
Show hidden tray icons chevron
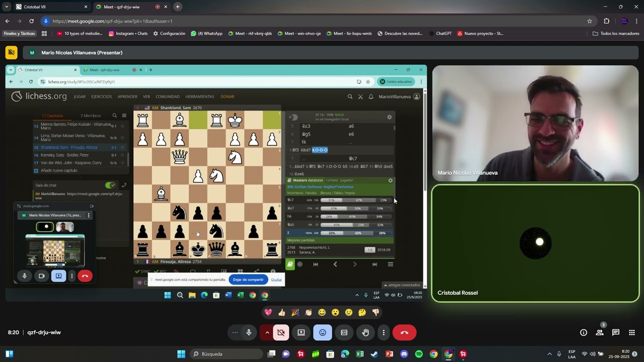pos(549,354)
